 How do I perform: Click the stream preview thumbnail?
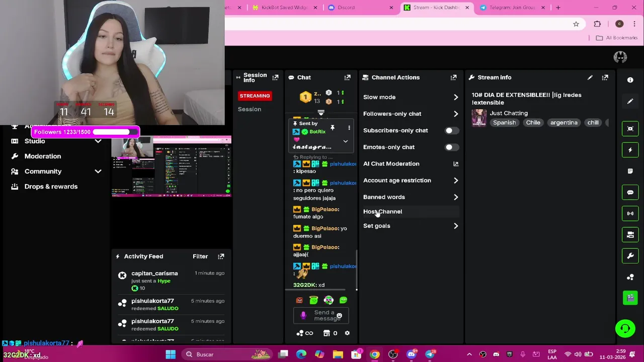[x=171, y=166]
